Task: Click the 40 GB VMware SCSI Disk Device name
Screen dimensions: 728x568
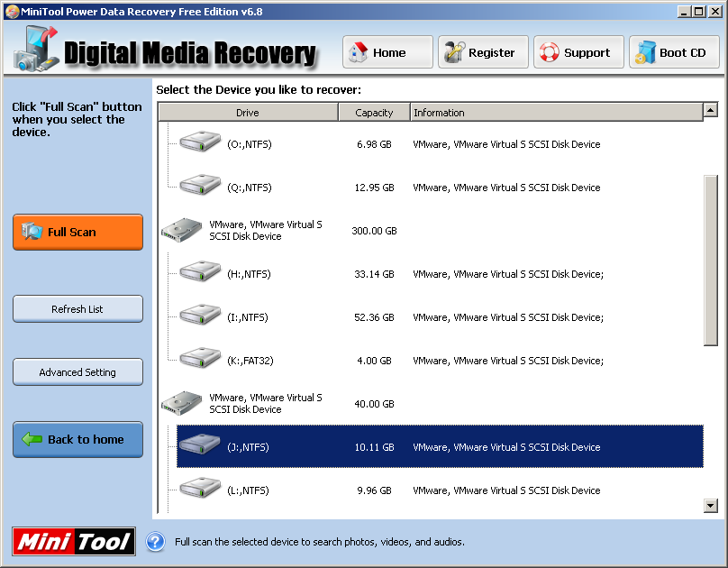Action: click(x=266, y=404)
